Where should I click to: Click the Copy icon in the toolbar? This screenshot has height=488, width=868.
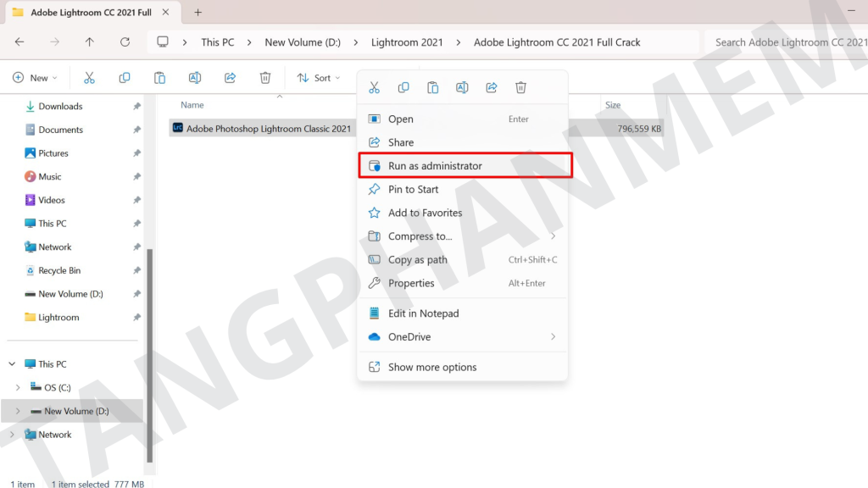pos(125,78)
